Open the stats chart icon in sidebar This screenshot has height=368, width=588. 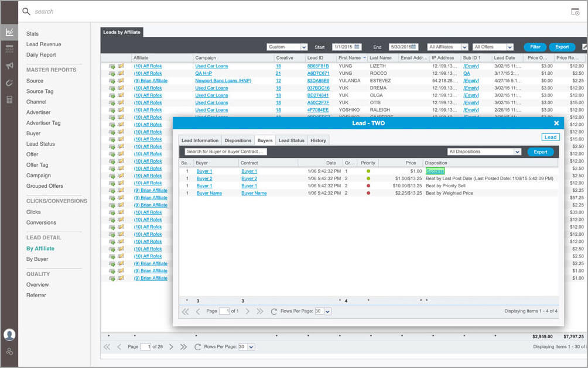coord(9,32)
